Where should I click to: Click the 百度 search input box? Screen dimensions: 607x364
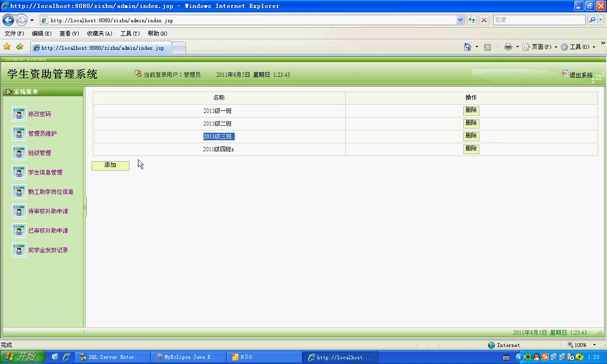pos(539,20)
